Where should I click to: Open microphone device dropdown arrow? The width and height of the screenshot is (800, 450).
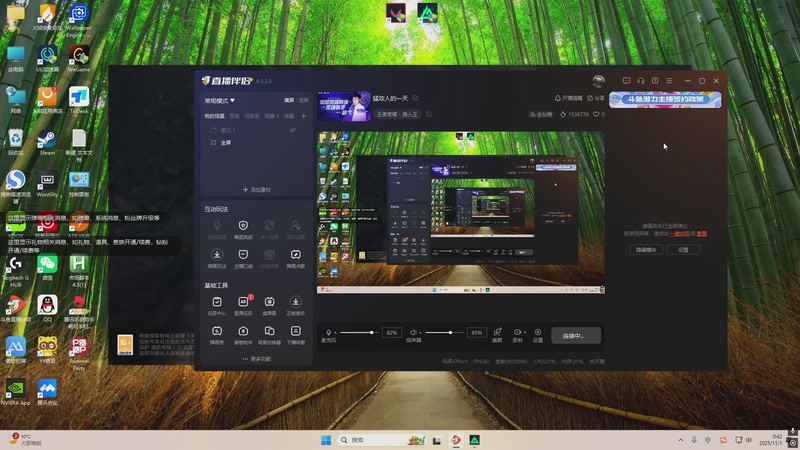[335, 333]
